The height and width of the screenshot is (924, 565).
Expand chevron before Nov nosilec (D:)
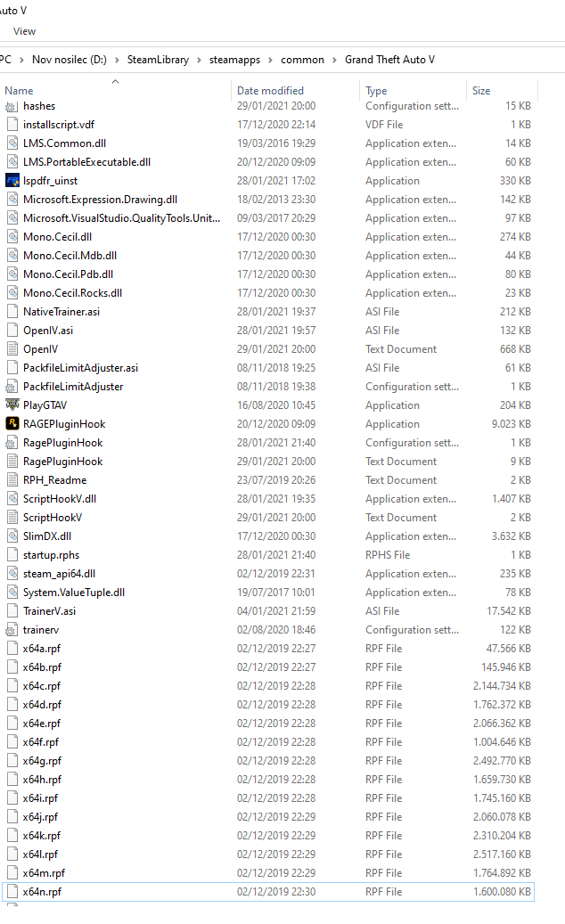click(x=21, y=60)
